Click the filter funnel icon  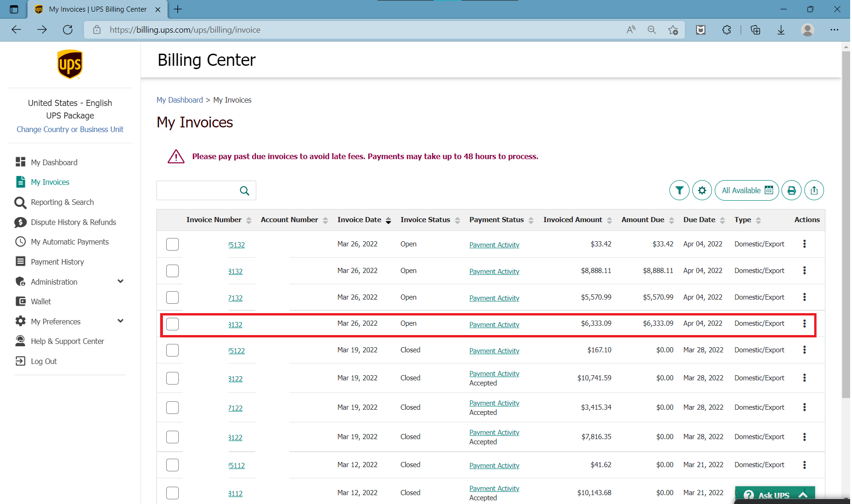click(679, 190)
